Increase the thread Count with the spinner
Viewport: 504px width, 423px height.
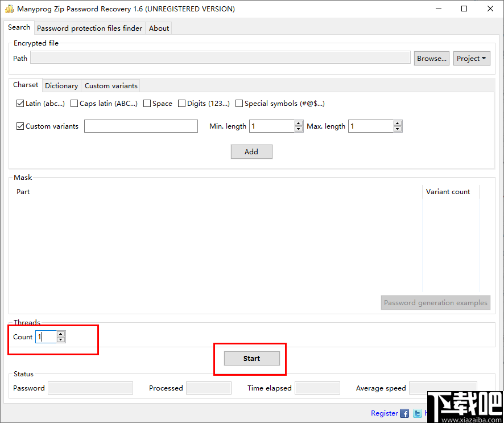61,334
